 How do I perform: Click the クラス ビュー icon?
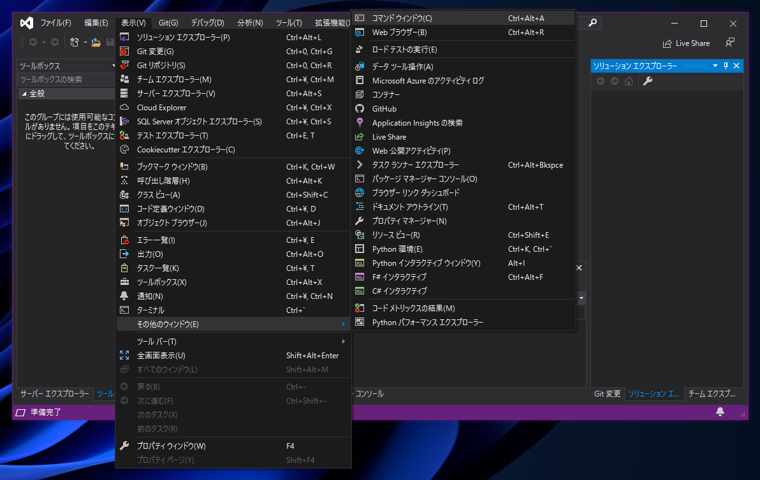click(x=125, y=195)
